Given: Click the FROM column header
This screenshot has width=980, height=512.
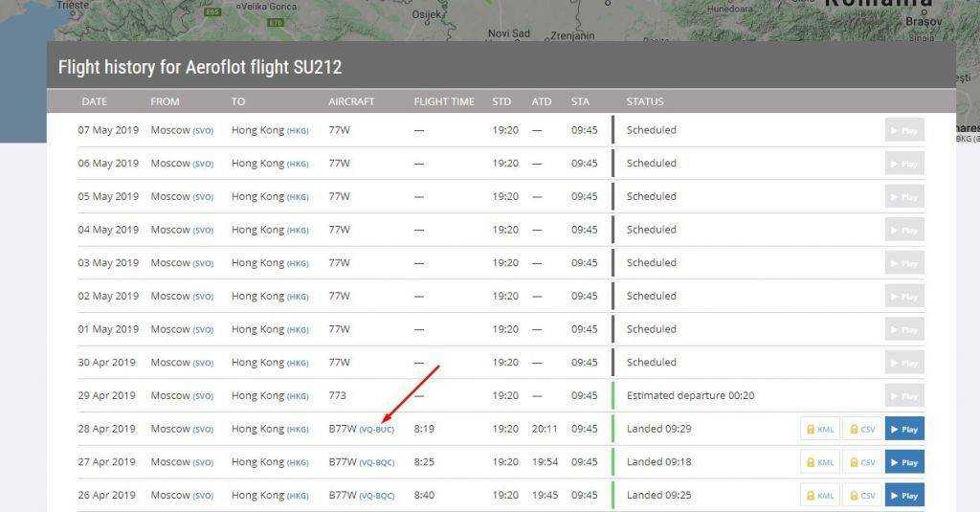Looking at the screenshot, I should (165, 101).
